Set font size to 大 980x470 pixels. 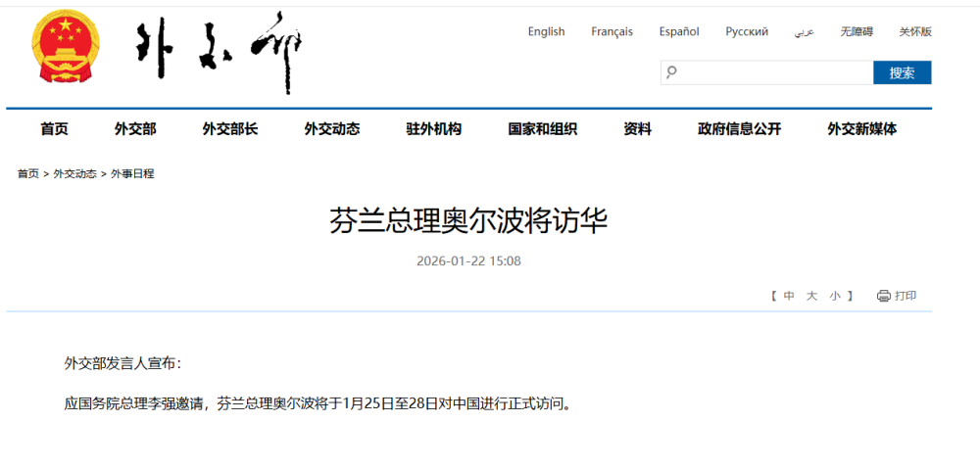click(811, 296)
